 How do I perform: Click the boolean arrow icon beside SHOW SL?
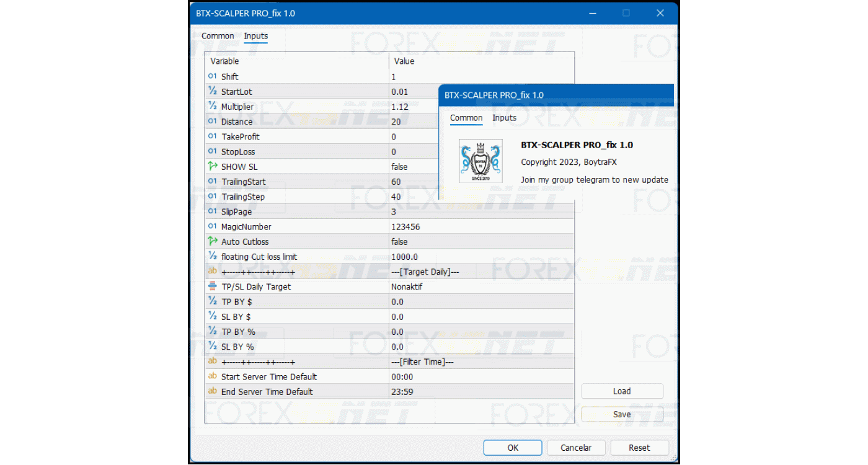(213, 166)
